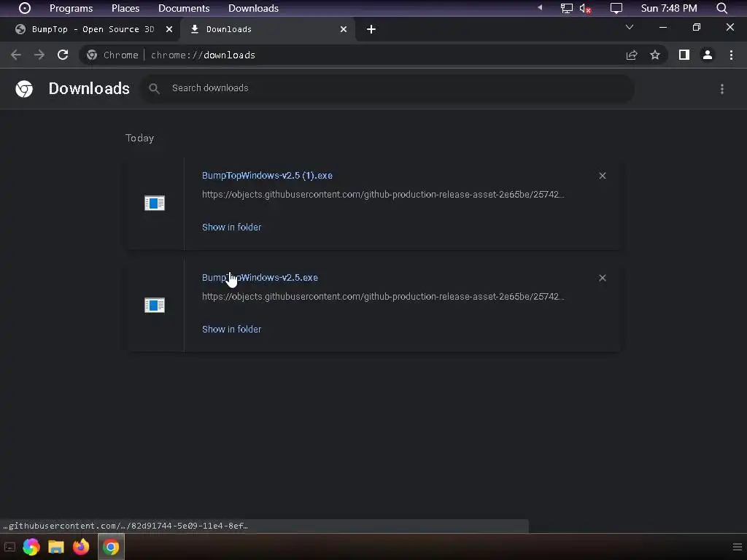747x560 pixels.
Task: Click the show desktop taskbar icon
Action: pyautogui.click(x=9, y=547)
